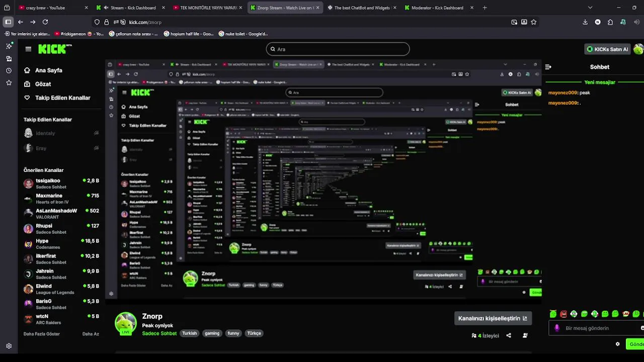The width and height of the screenshot is (644, 362).
Task: Open Ana Sayfa navigation item
Action: click(x=49, y=70)
